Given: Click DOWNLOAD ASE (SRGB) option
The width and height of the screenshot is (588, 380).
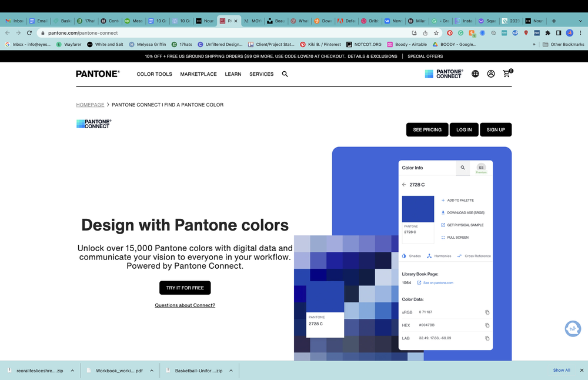Looking at the screenshot, I should click(463, 213).
